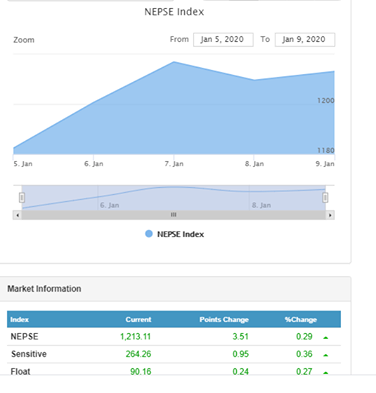
Task: Select the Sensitive row label
Action: 29,354
